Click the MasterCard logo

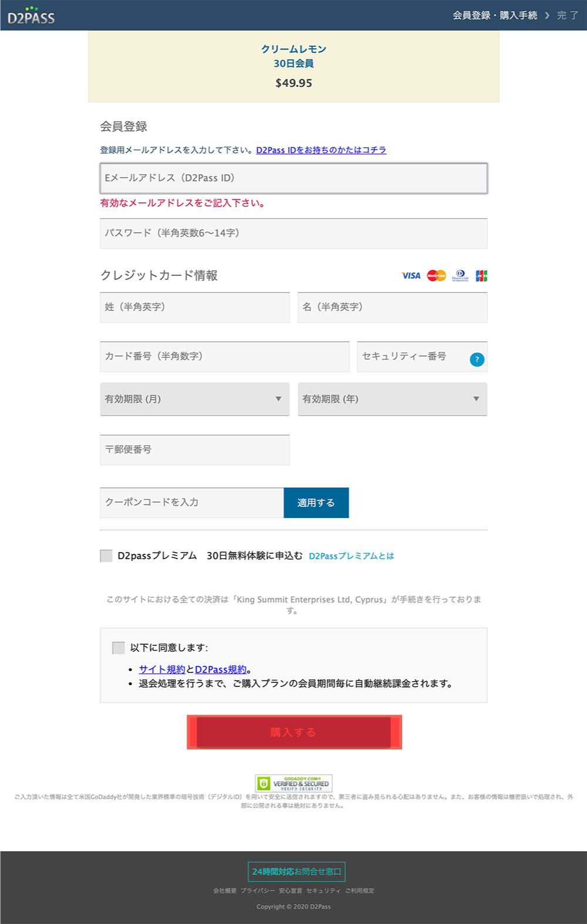coord(436,275)
